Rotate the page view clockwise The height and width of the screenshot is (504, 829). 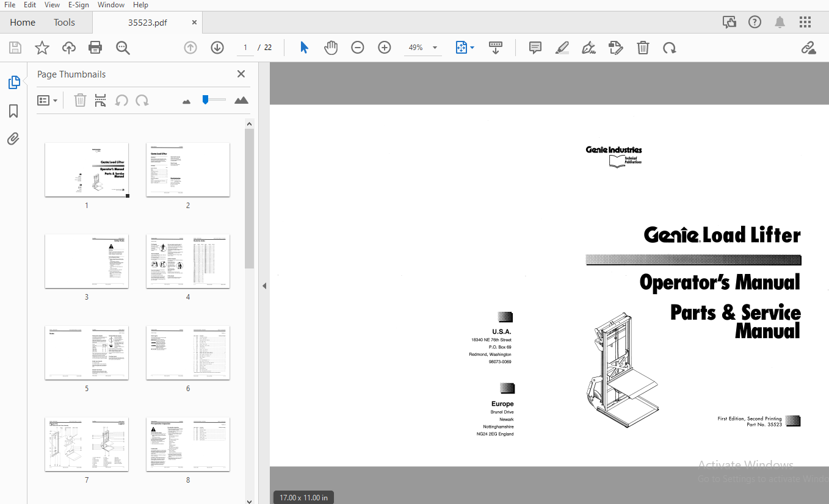670,48
